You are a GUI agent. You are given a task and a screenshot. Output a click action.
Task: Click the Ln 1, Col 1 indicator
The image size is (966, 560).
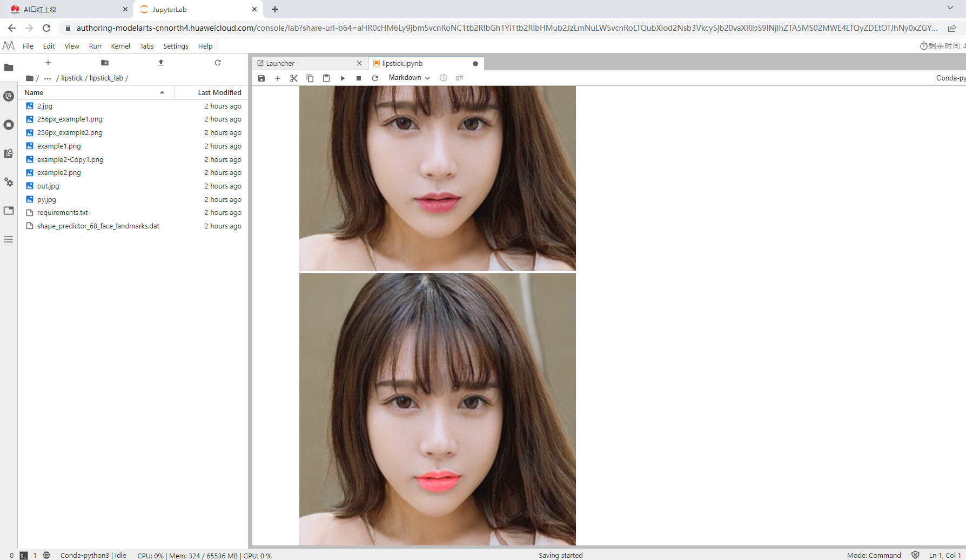(x=945, y=555)
